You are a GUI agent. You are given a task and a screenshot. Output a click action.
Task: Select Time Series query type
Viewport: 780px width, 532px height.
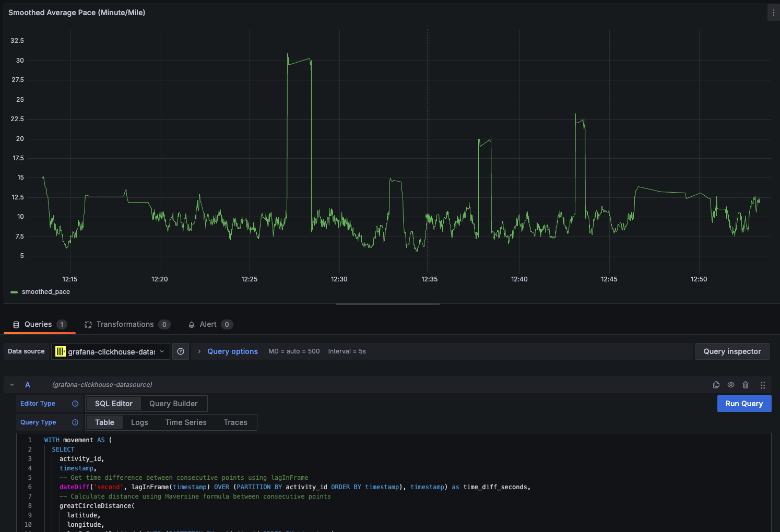pyautogui.click(x=186, y=422)
